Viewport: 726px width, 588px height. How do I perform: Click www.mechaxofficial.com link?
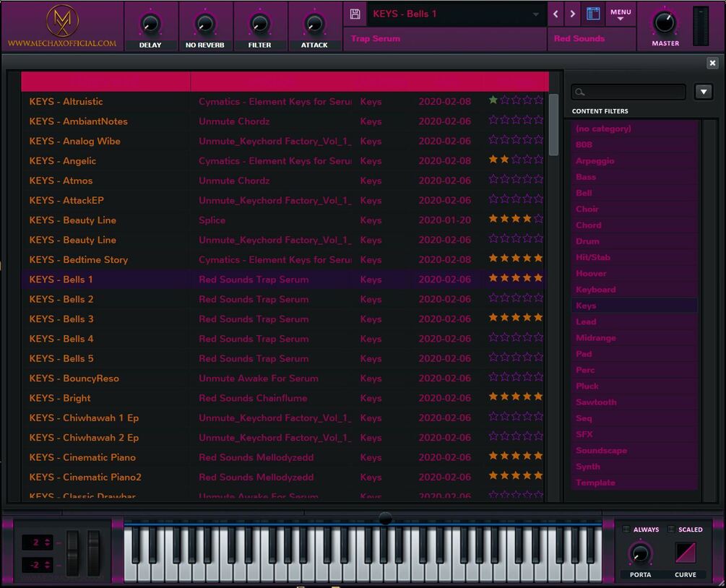[62, 43]
